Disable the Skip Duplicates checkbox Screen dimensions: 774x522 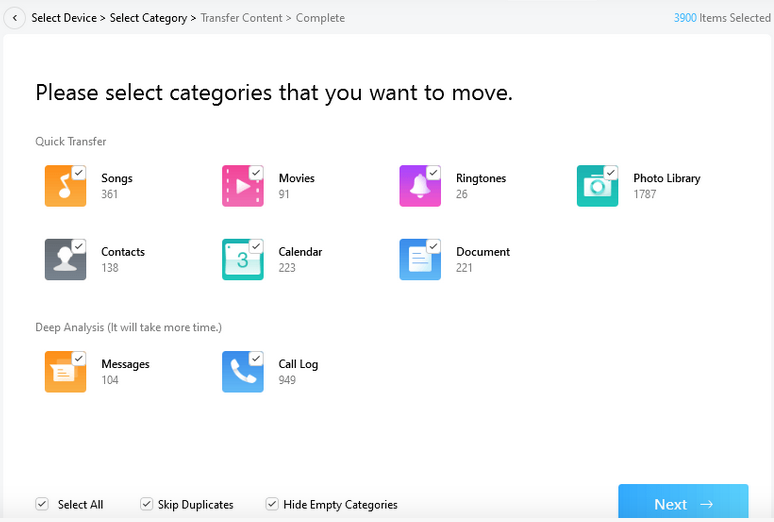click(x=147, y=504)
